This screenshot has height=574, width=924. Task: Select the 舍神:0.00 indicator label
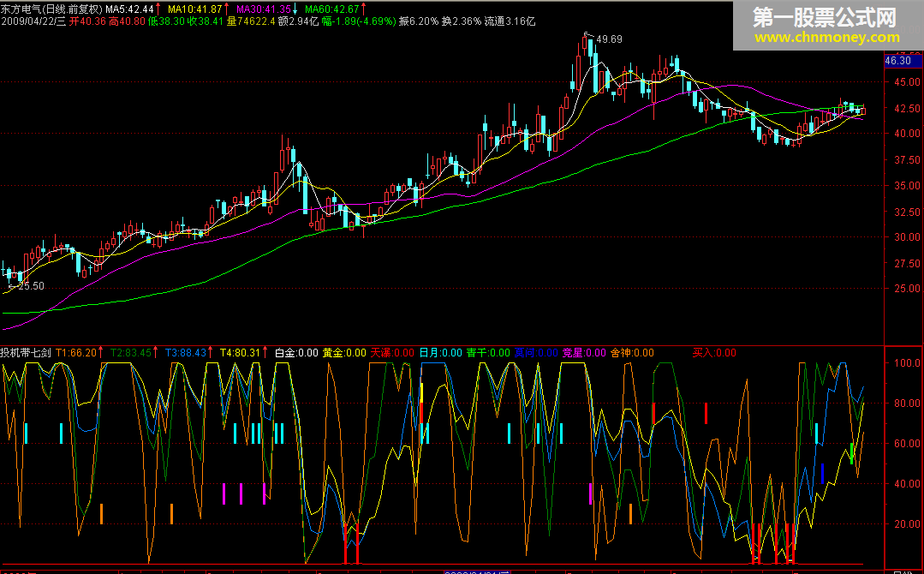tap(632, 353)
